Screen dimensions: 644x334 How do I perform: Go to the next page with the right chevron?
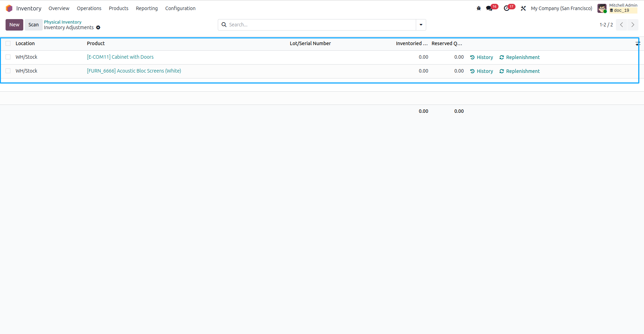(x=633, y=25)
